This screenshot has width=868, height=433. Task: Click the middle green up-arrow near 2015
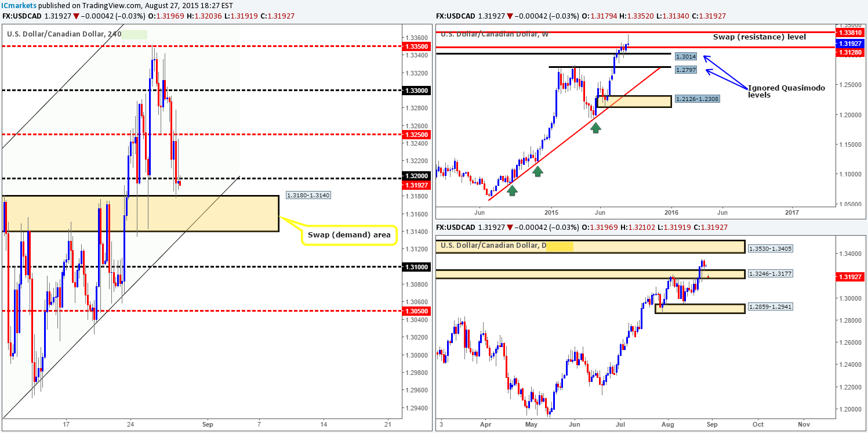point(537,171)
